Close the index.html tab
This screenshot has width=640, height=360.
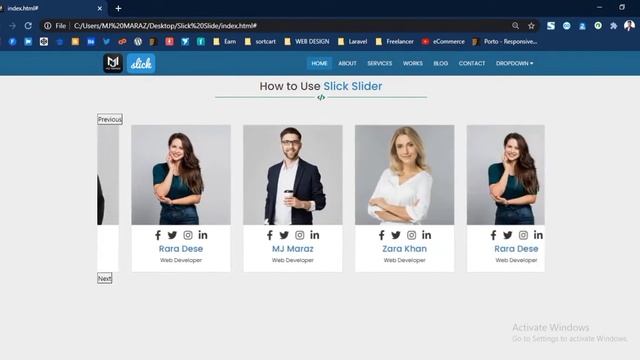pyautogui.click(x=100, y=8)
